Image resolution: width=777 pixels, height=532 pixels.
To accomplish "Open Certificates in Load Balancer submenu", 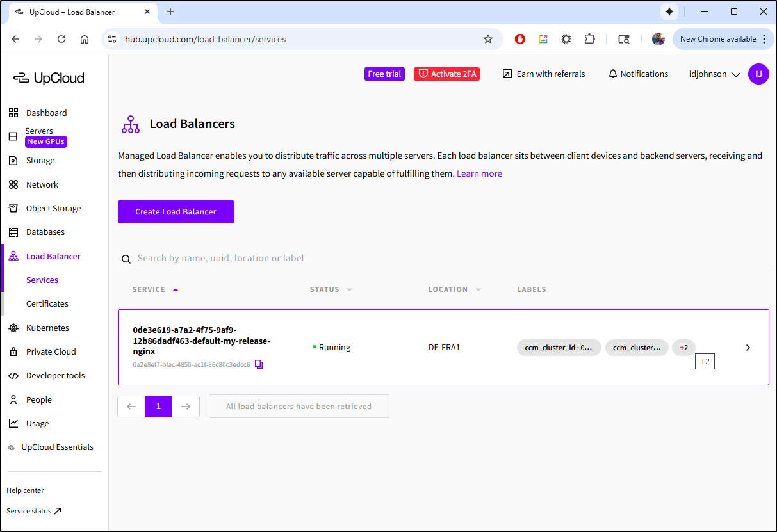I will [47, 303].
